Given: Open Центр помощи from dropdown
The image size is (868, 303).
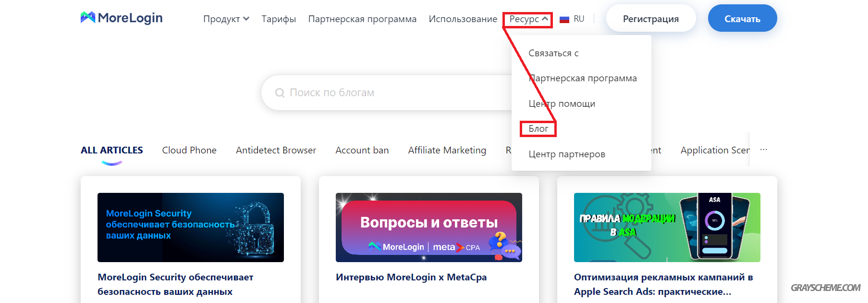Looking at the screenshot, I should point(562,103).
